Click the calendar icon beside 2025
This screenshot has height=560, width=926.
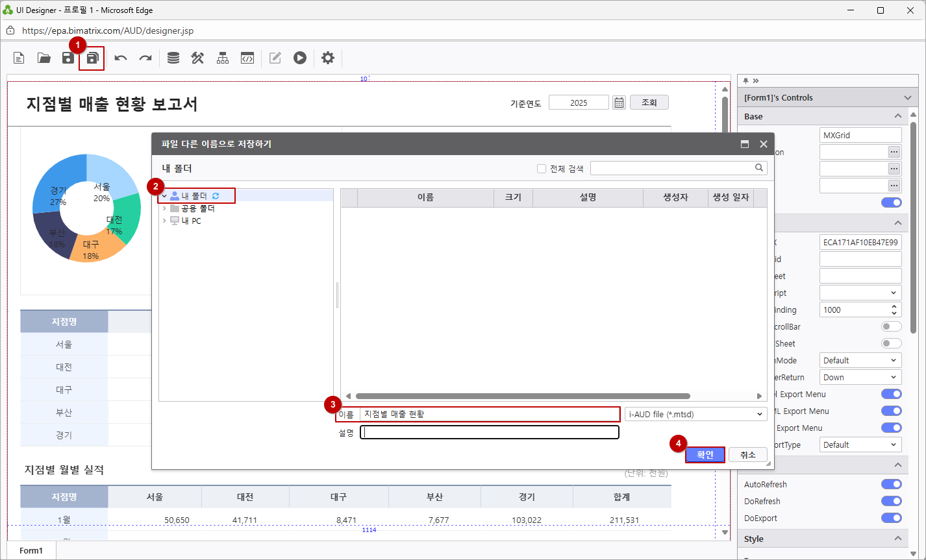click(619, 103)
